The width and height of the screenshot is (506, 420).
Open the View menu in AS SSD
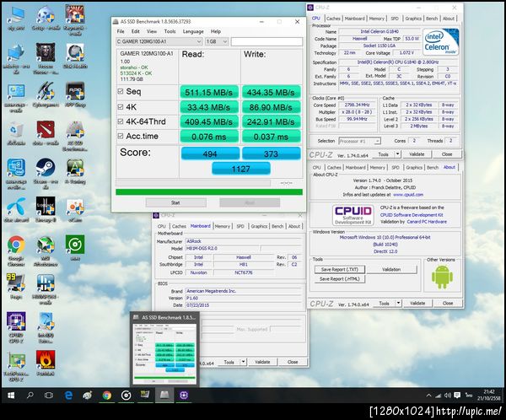[152, 31]
